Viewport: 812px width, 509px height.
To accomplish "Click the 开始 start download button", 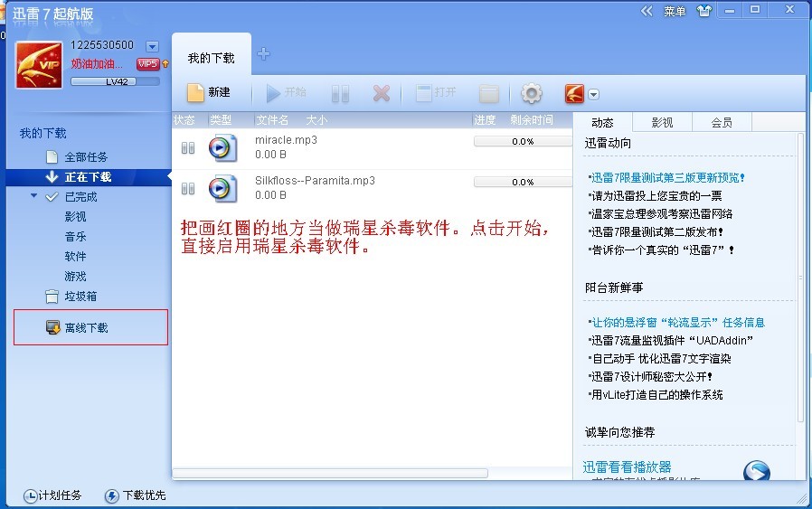I will coord(287,93).
